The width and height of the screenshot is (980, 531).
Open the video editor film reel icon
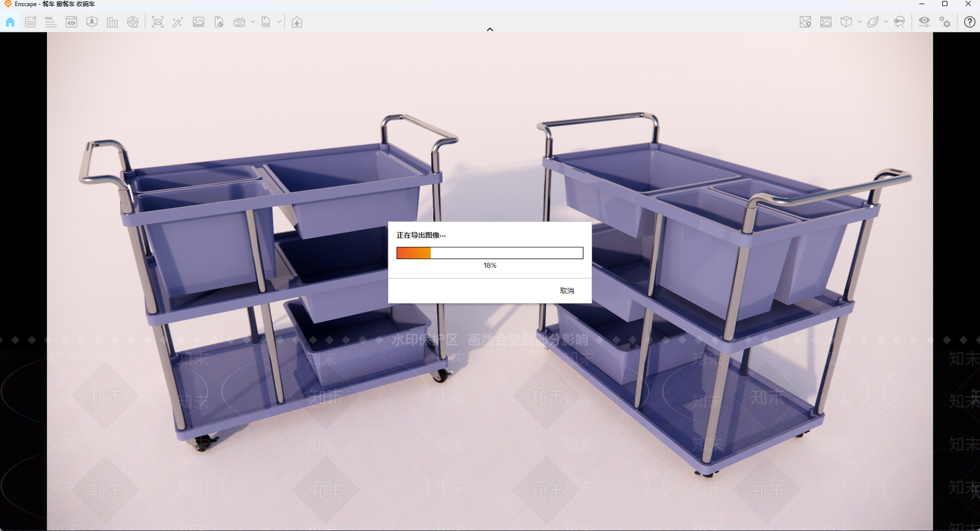tap(133, 22)
